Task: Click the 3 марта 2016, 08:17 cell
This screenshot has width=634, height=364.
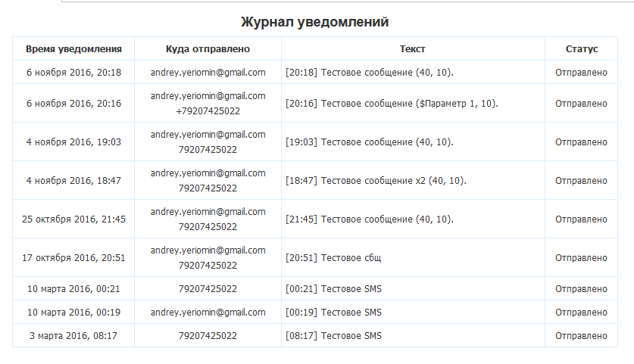Action: pos(73,336)
